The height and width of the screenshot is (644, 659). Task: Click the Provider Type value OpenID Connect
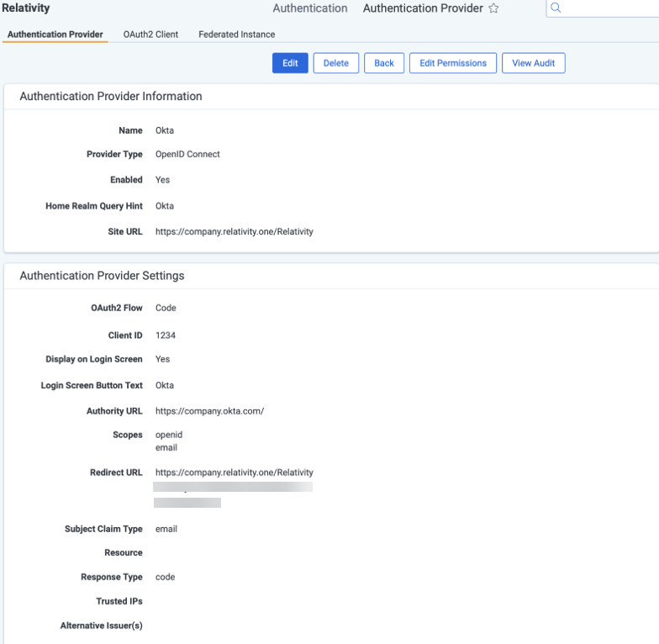187,155
